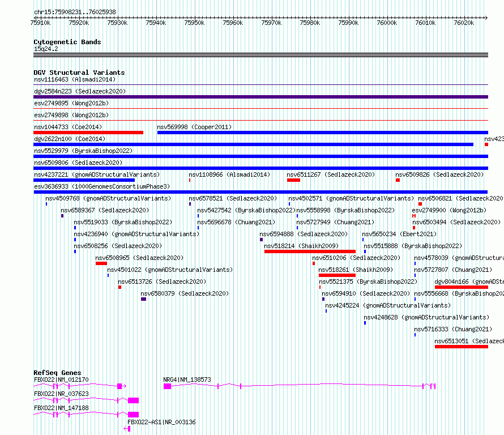504x435 pixels.
Task: Open nsv5529979 (ByrskaBishop2022) variant
Action: tap(83, 151)
